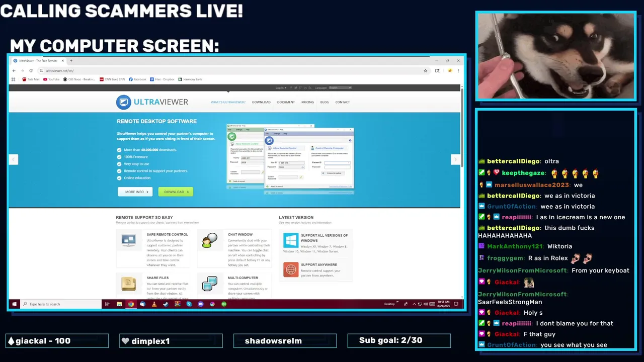Open the What's UltraViewer menu item
Viewport: 644px width, 362px height.
tap(228, 102)
